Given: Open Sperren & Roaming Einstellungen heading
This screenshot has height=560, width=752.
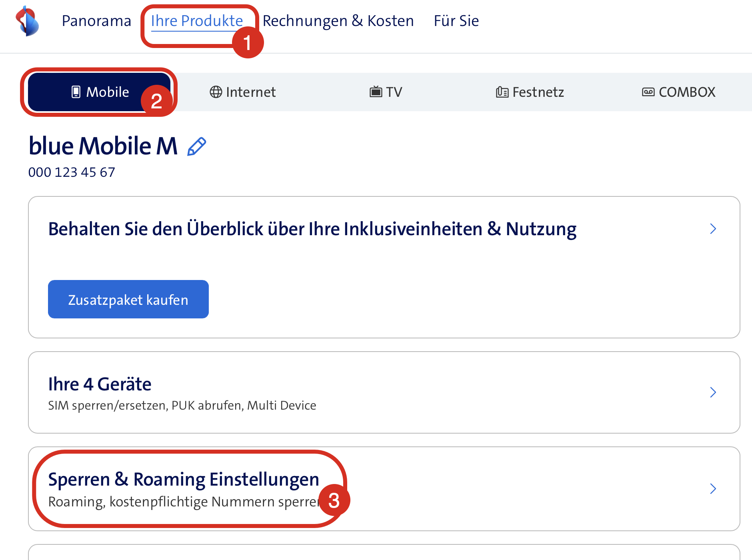Looking at the screenshot, I should click(x=184, y=479).
